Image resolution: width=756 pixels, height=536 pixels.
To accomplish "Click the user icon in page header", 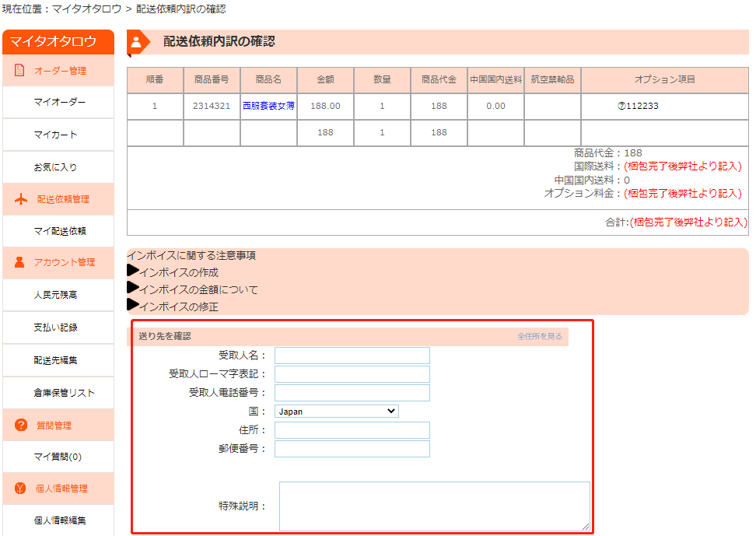I will pyautogui.click(x=136, y=42).
